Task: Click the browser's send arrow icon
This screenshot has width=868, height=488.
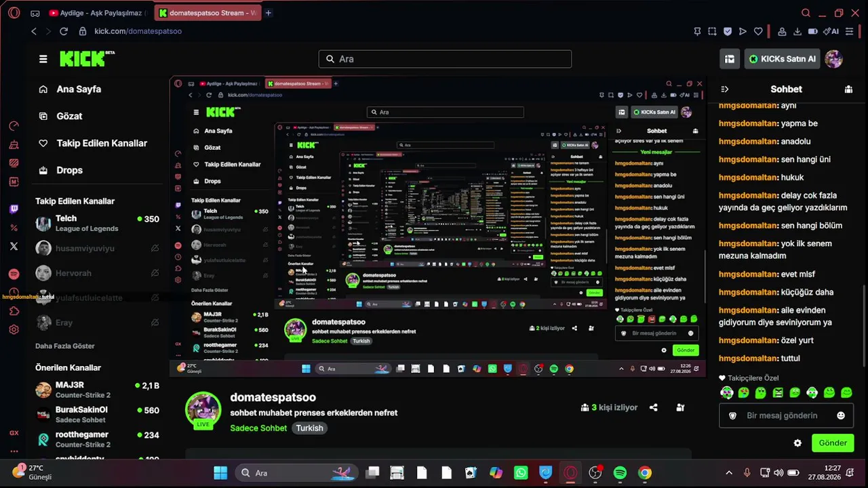Action: click(x=743, y=31)
